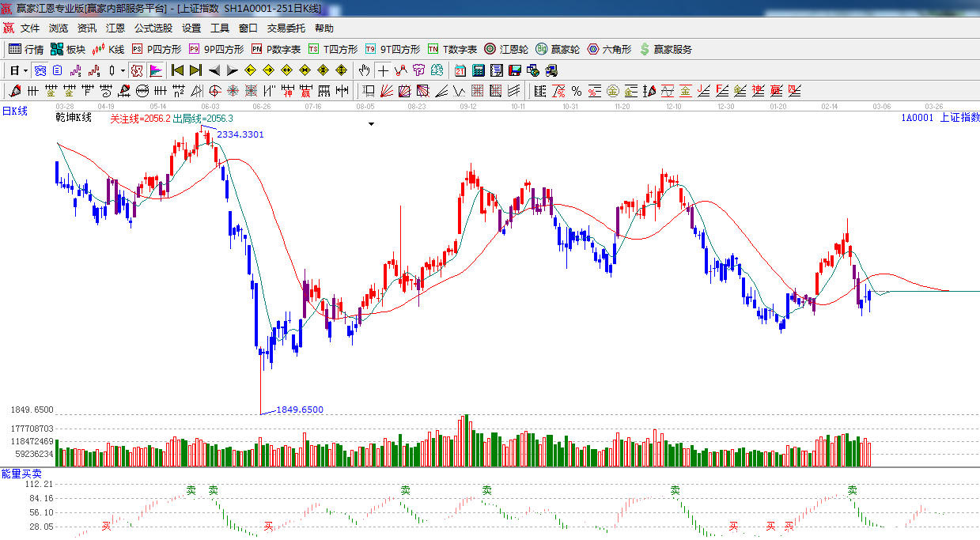Select the crosshair cursor tool
Screen dimensions: 980x540
[383, 70]
